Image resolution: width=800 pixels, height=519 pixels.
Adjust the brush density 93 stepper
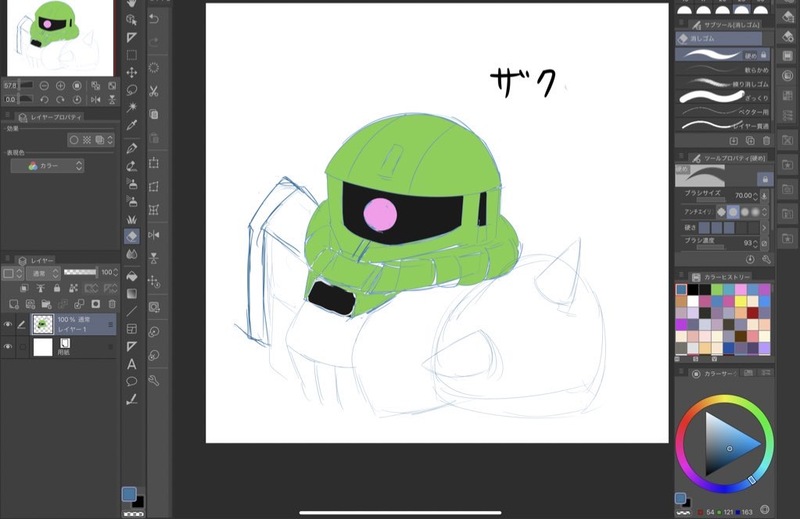click(755, 243)
